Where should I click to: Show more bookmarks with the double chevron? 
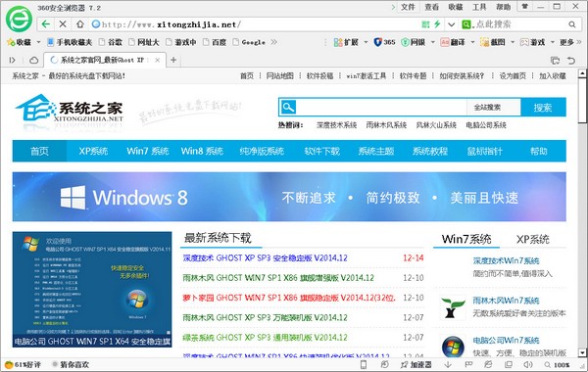coord(273,42)
